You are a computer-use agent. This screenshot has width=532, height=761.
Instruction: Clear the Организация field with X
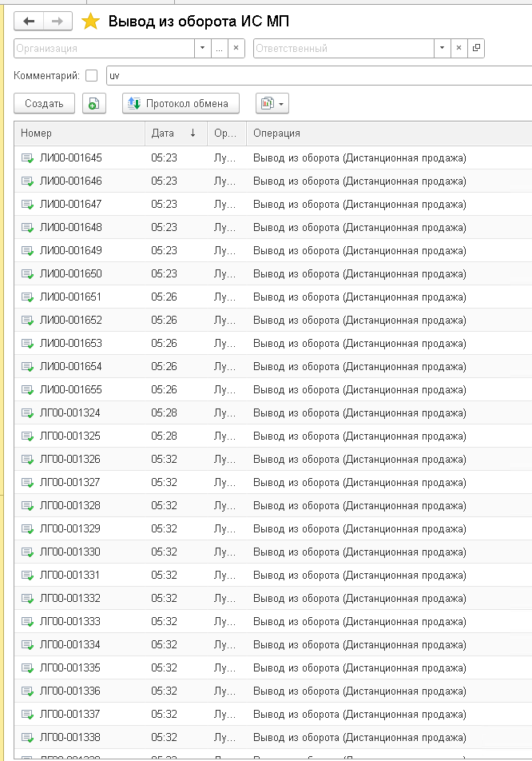236,48
